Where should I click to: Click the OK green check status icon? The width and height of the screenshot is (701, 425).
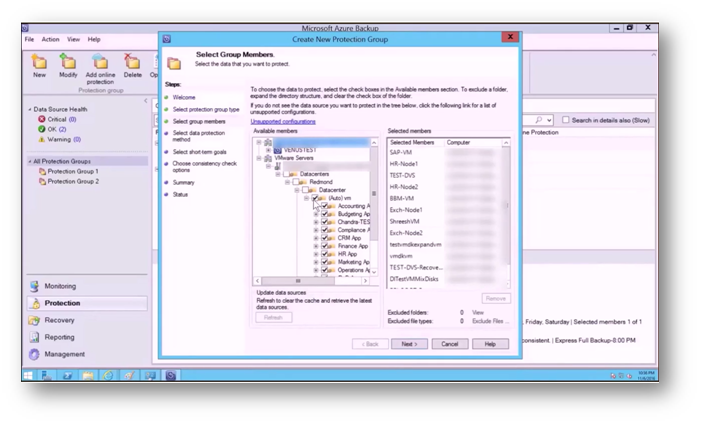[42, 129]
